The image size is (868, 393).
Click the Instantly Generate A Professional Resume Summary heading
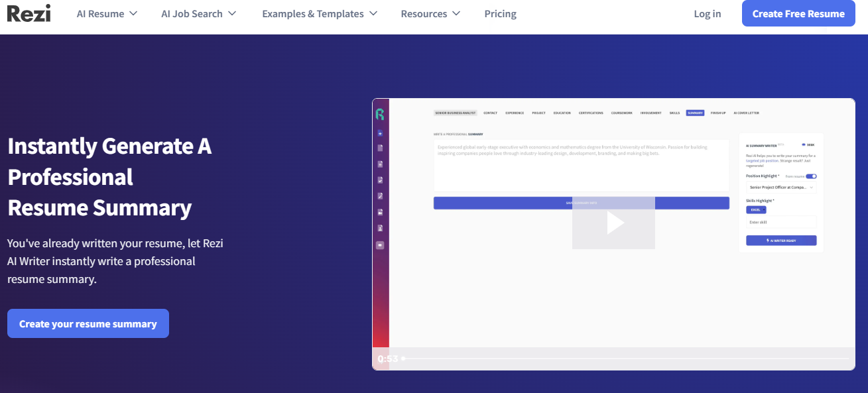click(109, 177)
